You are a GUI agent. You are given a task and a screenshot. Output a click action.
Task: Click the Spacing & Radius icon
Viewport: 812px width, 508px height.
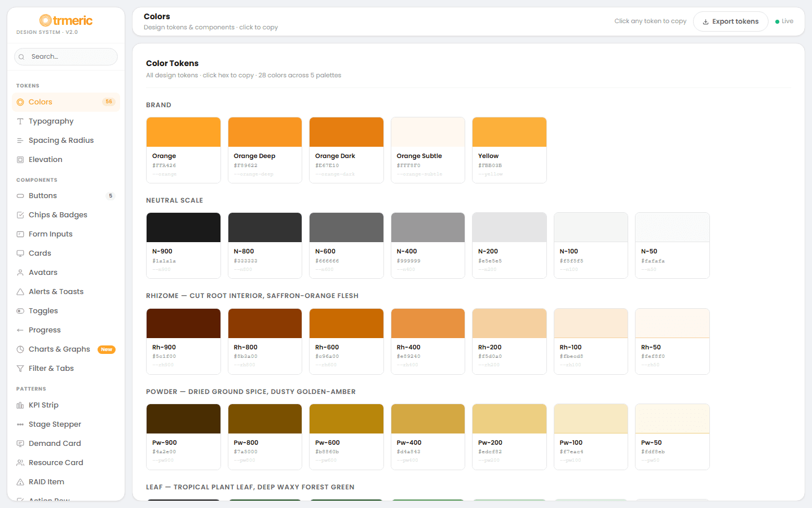pyautogui.click(x=20, y=141)
